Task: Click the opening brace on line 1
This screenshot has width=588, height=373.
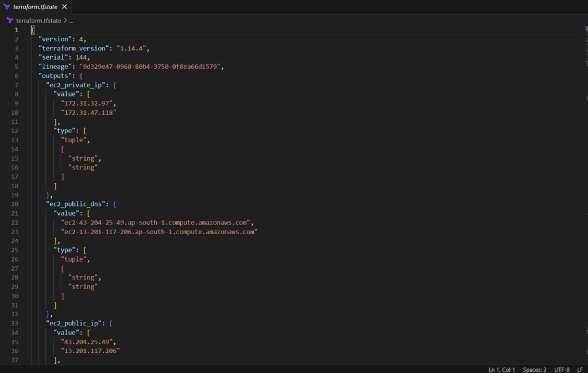Action: 33,30
